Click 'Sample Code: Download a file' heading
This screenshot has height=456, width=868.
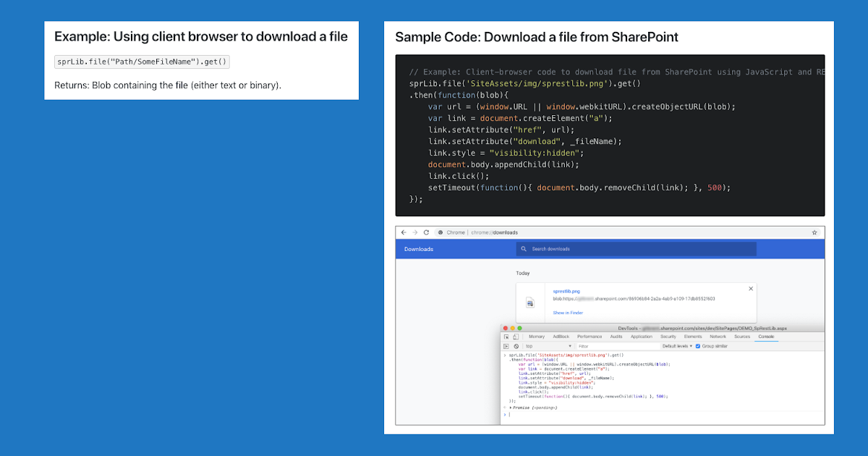pos(537,37)
